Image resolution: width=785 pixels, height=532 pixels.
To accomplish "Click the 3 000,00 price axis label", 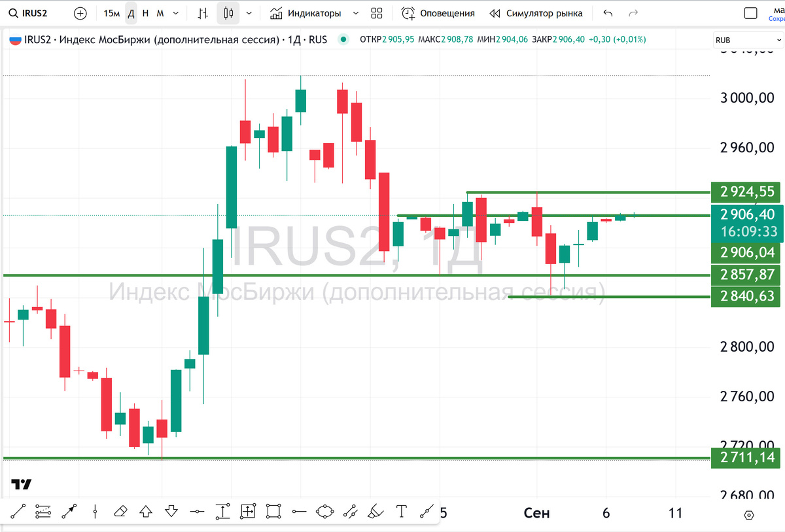I will [x=747, y=98].
